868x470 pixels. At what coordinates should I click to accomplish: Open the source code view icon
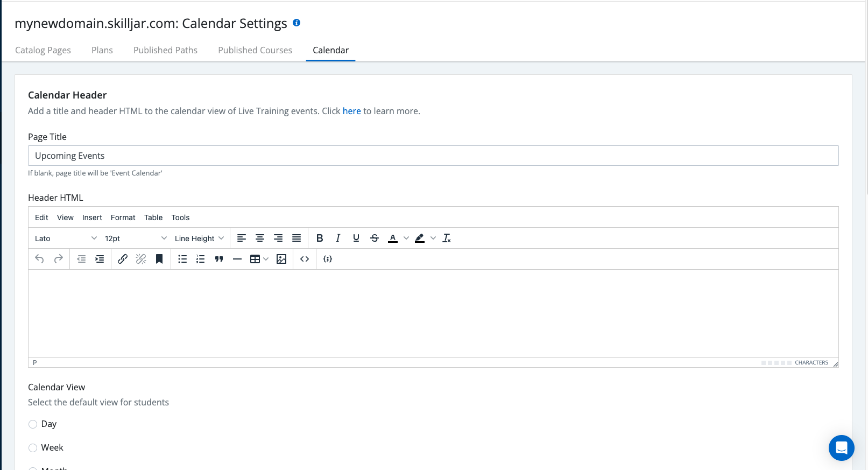click(x=305, y=259)
